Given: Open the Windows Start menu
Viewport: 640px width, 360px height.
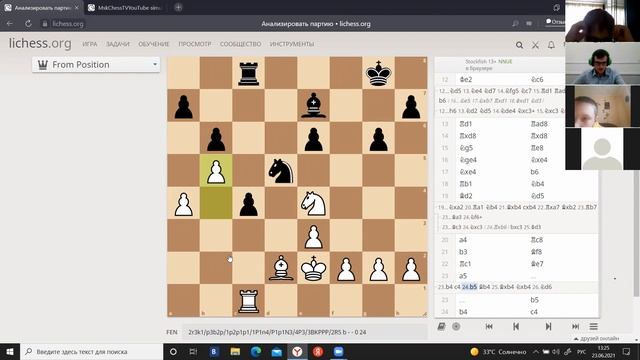Looking at the screenshot, I should click(x=10, y=351).
